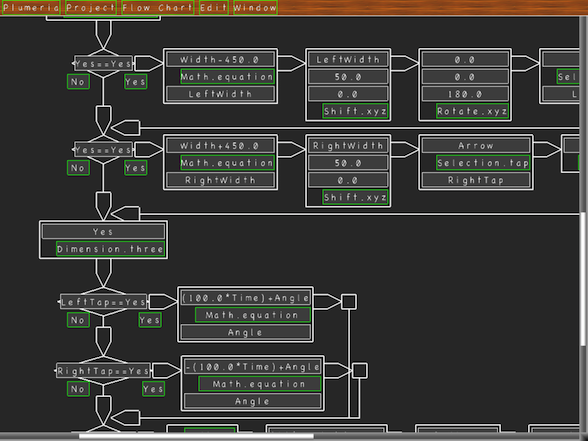
Task: Select the LeftTap==Yes decision condition
Action: click(103, 302)
